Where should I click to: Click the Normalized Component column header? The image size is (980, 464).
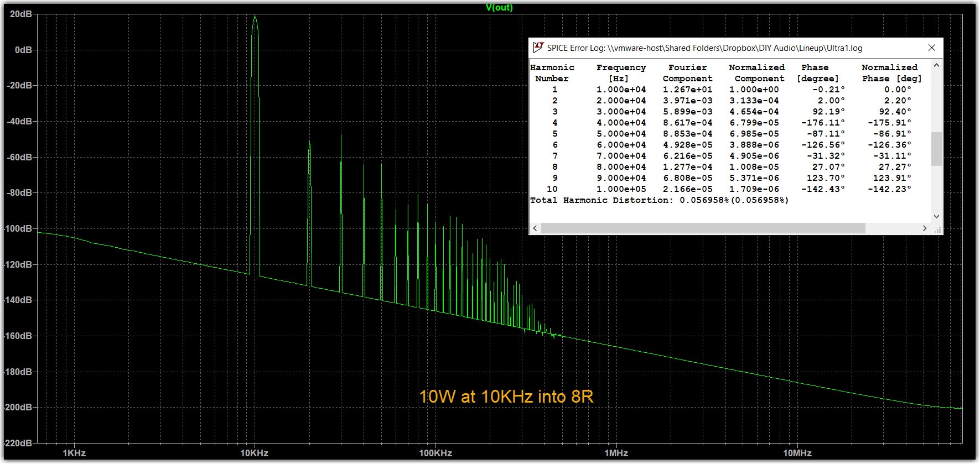tap(756, 73)
